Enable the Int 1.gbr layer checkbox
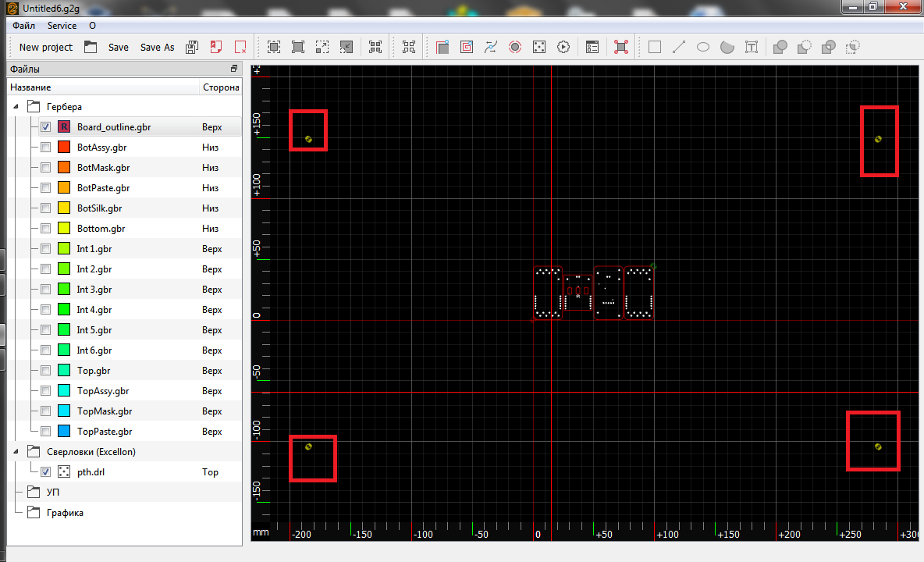Image resolution: width=924 pixels, height=562 pixels. (46, 249)
